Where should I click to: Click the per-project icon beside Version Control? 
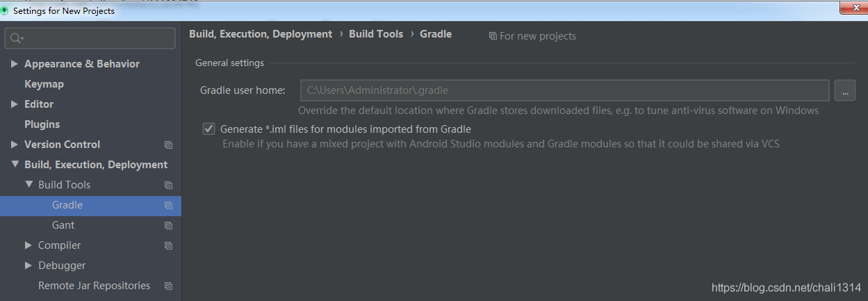(168, 145)
